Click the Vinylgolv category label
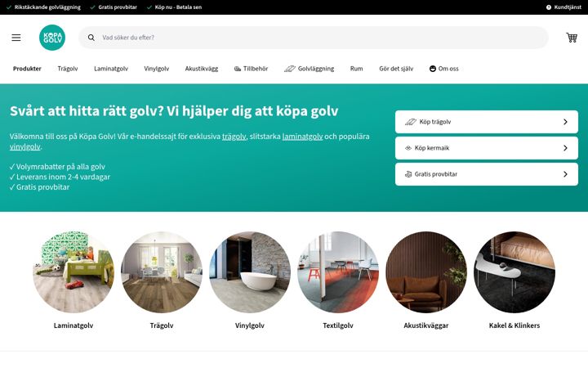Screen dimensions: 588x368 click(x=250, y=325)
